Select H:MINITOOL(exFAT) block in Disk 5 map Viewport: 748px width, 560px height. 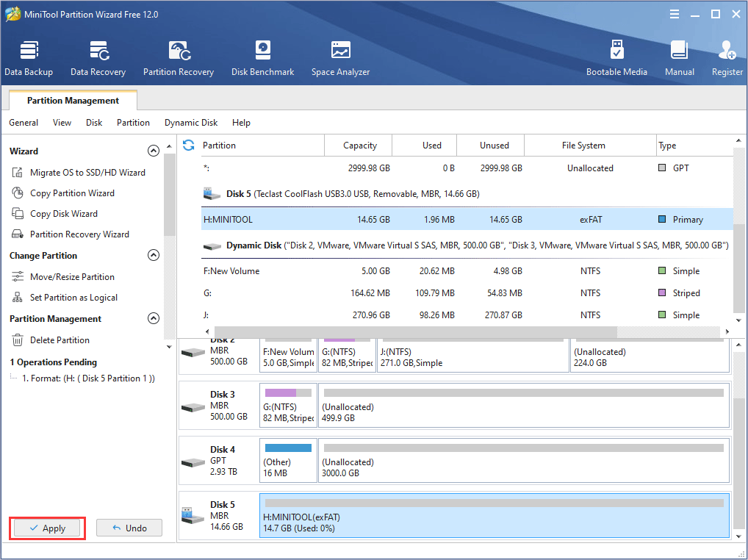495,516
